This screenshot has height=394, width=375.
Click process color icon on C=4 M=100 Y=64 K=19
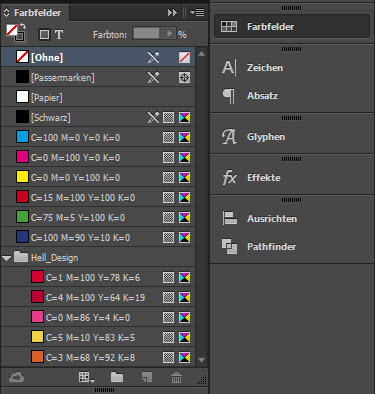tap(168, 297)
